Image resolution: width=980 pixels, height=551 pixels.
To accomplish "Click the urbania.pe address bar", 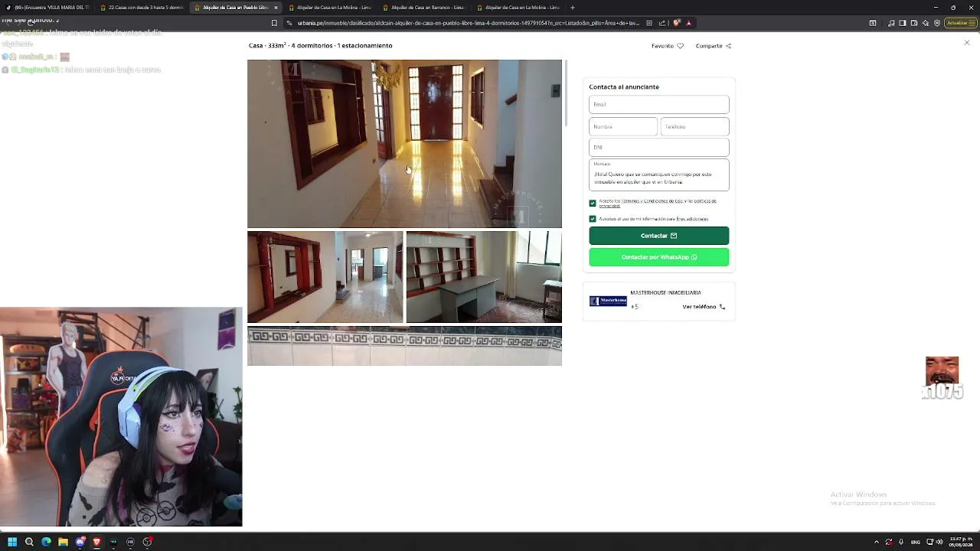I will [x=467, y=23].
